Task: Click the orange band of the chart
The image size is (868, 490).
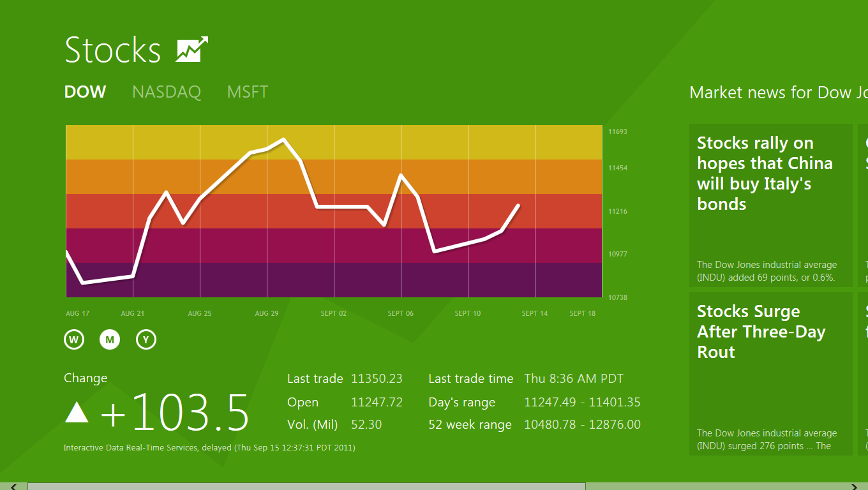Action: click(x=334, y=177)
